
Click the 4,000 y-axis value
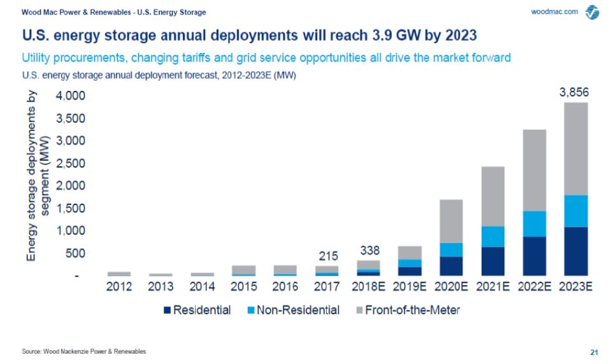point(71,95)
